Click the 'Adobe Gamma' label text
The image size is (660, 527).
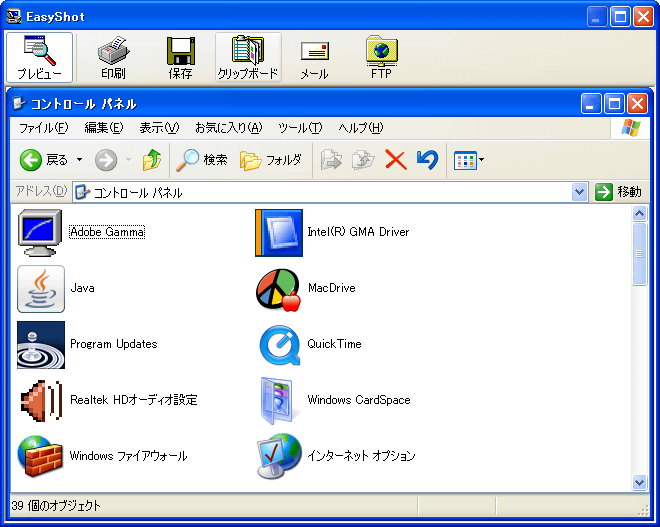point(107,232)
